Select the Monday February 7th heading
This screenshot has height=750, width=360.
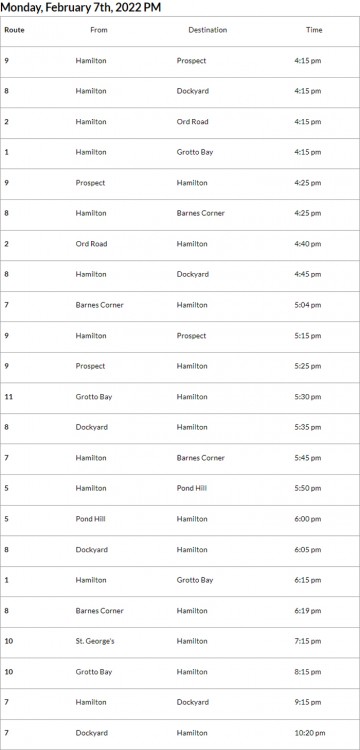point(80,8)
